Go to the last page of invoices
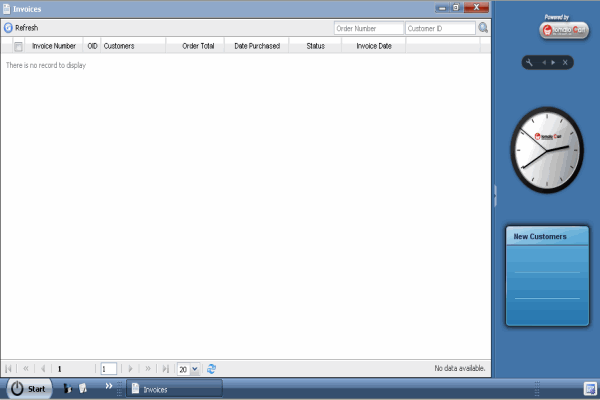 [x=165, y=369]
